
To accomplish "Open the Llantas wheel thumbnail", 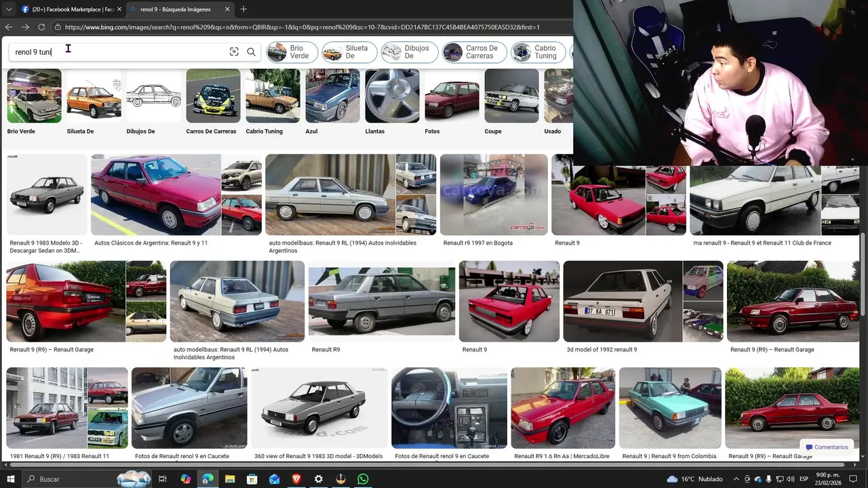I will click(392, 96).
